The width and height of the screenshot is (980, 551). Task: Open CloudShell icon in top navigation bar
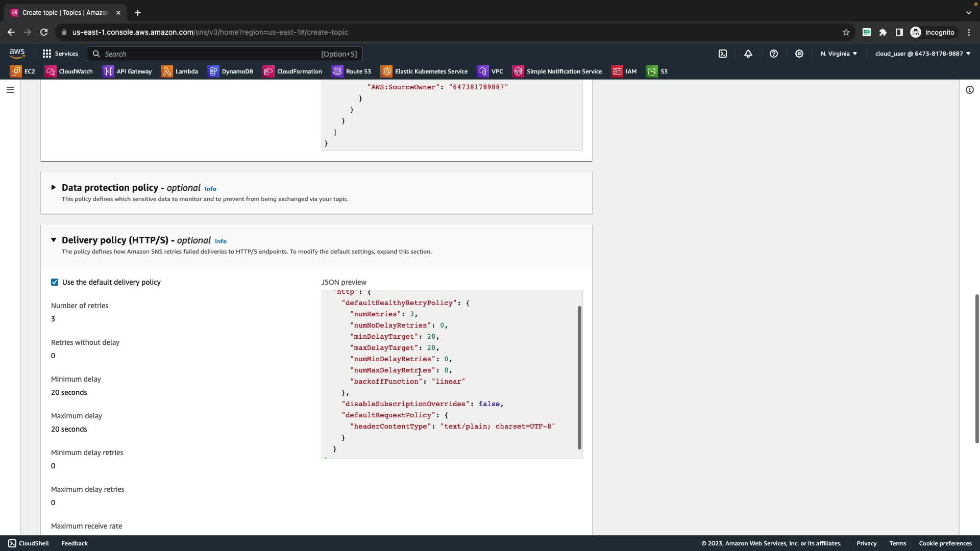point(723,54)
